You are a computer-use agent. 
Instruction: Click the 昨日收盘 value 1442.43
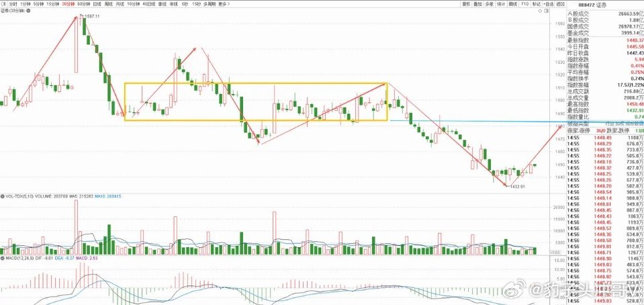coord(635,53)
